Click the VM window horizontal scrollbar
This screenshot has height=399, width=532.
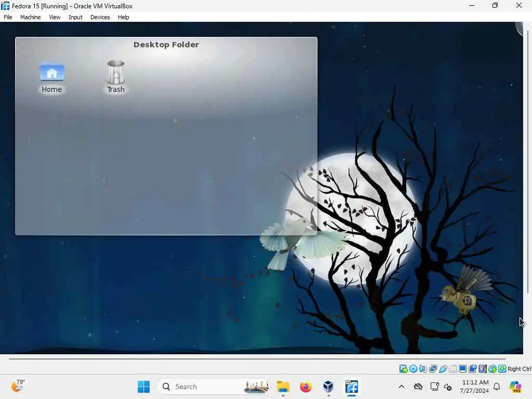(257, 358)
